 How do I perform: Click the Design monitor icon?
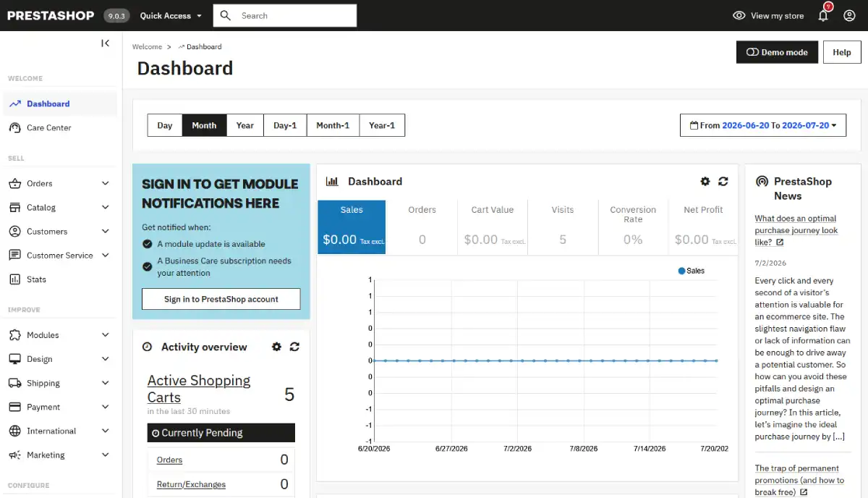click(x=14, y=359)
